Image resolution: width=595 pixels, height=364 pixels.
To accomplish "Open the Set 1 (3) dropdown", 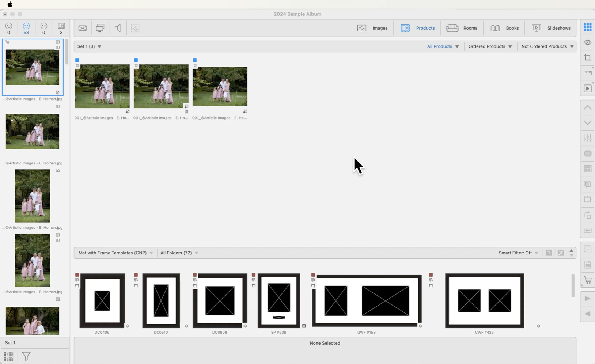I will 89,46.
